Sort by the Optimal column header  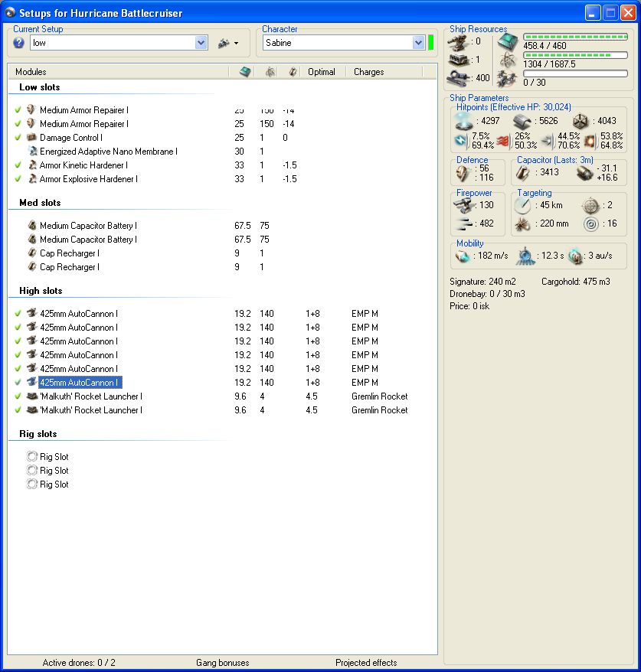coord(321,72)
